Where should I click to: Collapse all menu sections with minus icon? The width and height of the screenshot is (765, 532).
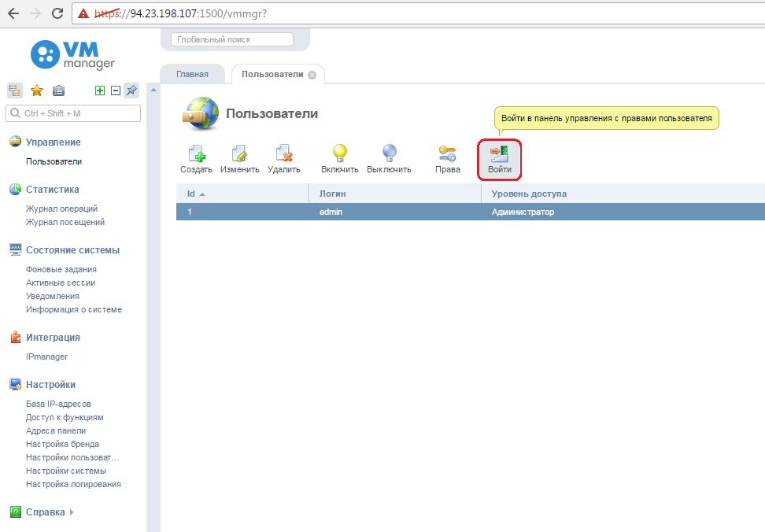pos(116,91)
